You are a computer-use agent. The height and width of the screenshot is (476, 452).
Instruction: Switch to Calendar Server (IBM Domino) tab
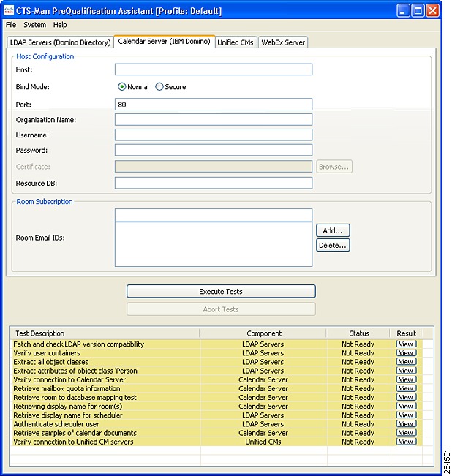coord(165,41)
